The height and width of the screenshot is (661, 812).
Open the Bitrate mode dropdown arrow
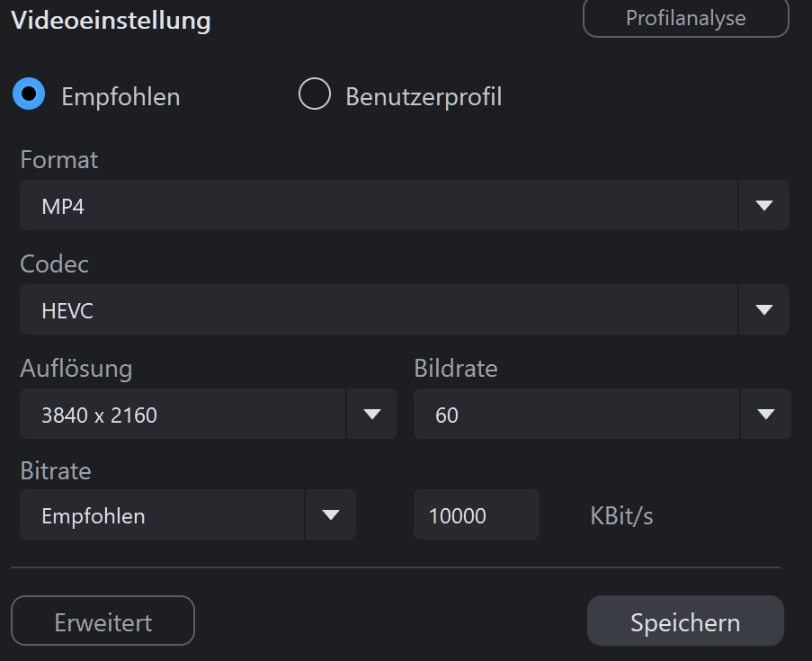coord(331,515)
